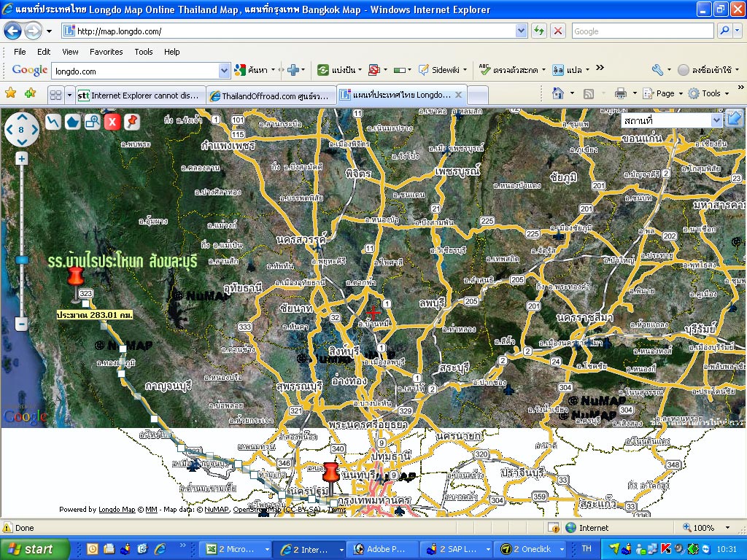Viewport: 747px width, 560px height.
Task: Click the map zoom level slider handle
Action: pos(22,260)
